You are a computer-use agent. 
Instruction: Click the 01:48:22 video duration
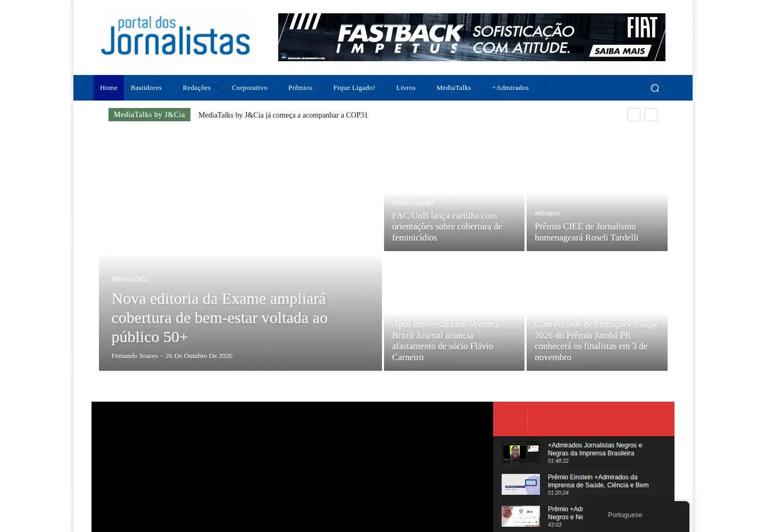point(558,461)
